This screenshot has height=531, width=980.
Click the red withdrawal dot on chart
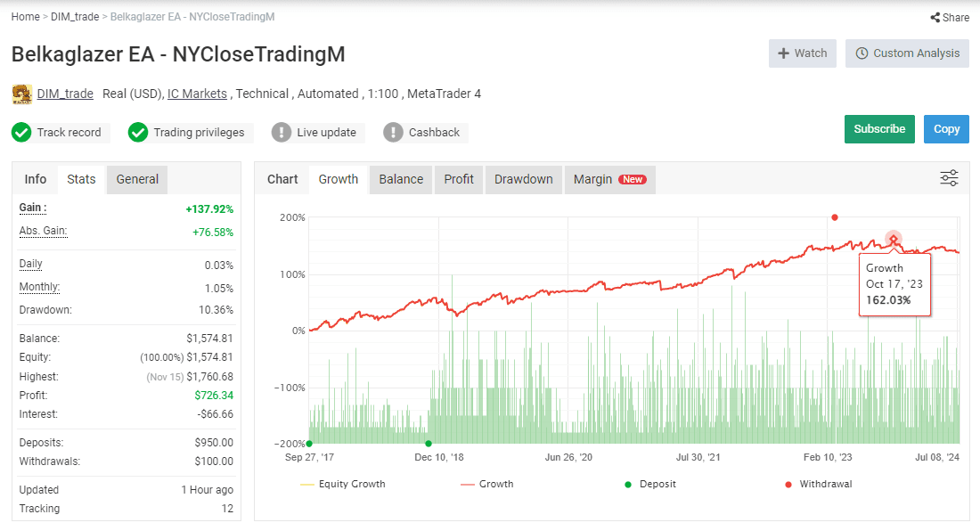tap(835, 217)
